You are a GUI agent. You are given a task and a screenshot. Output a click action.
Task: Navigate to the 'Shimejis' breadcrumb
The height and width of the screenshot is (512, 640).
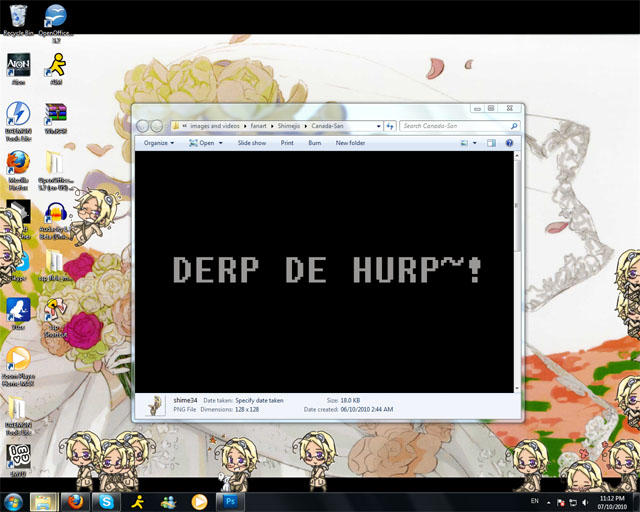point(289,126)
